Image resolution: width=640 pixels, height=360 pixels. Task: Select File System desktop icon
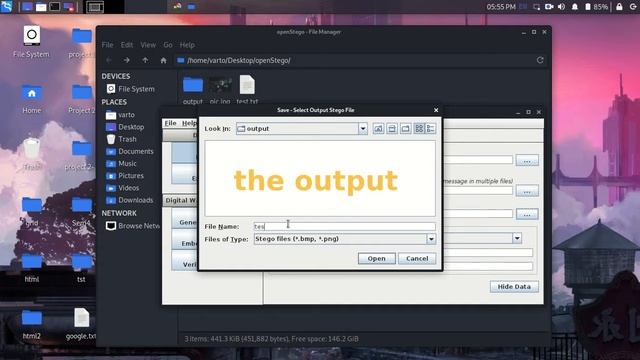click(x=31, y=42)
